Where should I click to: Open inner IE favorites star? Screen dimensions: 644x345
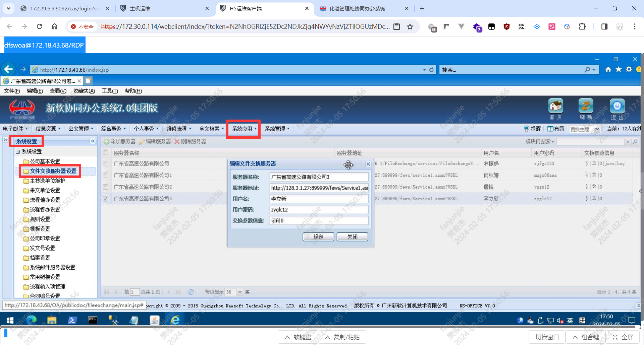point(619,69)
